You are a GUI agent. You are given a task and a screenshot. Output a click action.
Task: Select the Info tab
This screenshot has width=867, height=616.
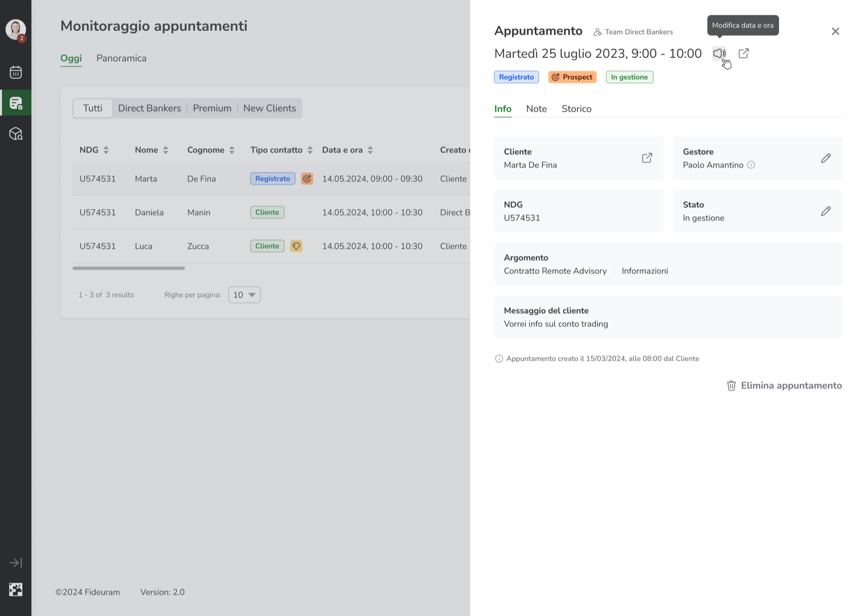(503, 109)
